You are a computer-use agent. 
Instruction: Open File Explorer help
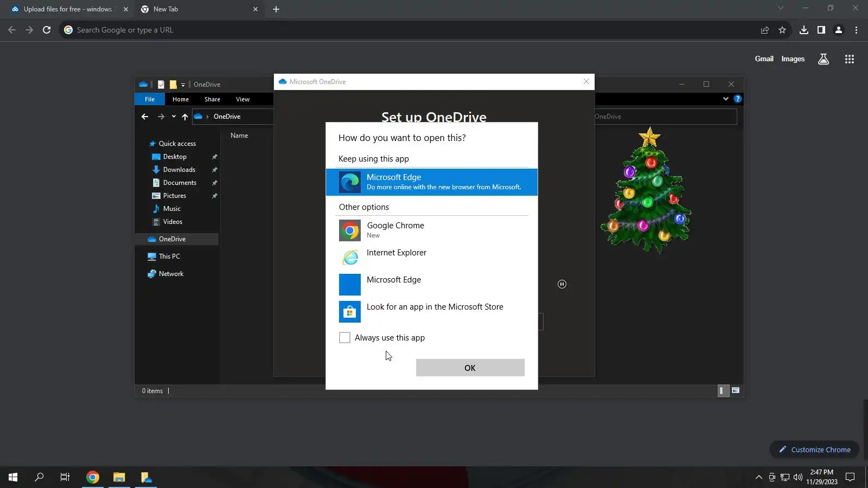(x=738, y=99)
